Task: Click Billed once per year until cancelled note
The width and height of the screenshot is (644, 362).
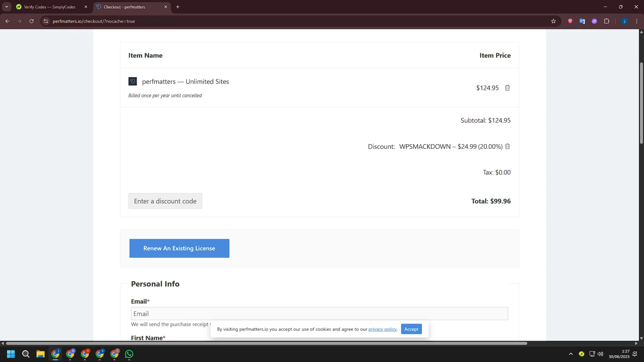Action: click(165, 96)
